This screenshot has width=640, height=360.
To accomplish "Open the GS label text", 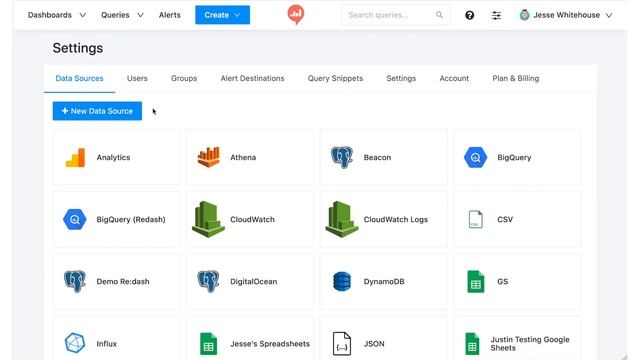I will pos(502,282).
